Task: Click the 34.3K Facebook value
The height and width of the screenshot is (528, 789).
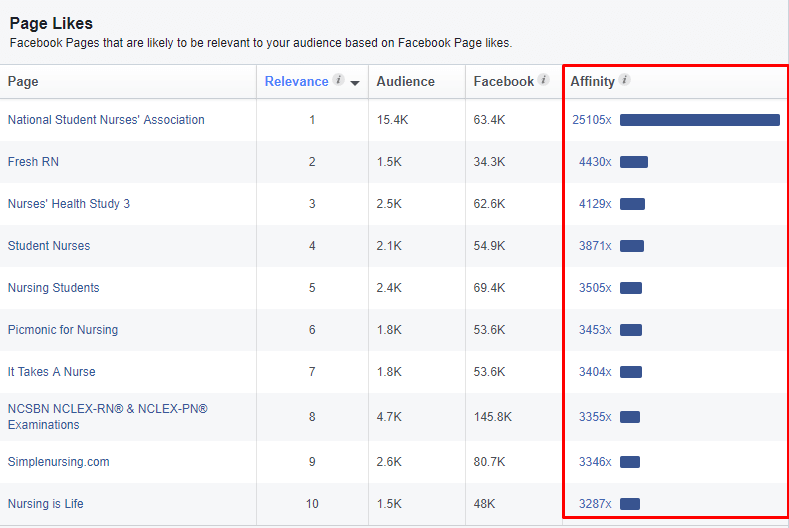Action: coord(489,162)
